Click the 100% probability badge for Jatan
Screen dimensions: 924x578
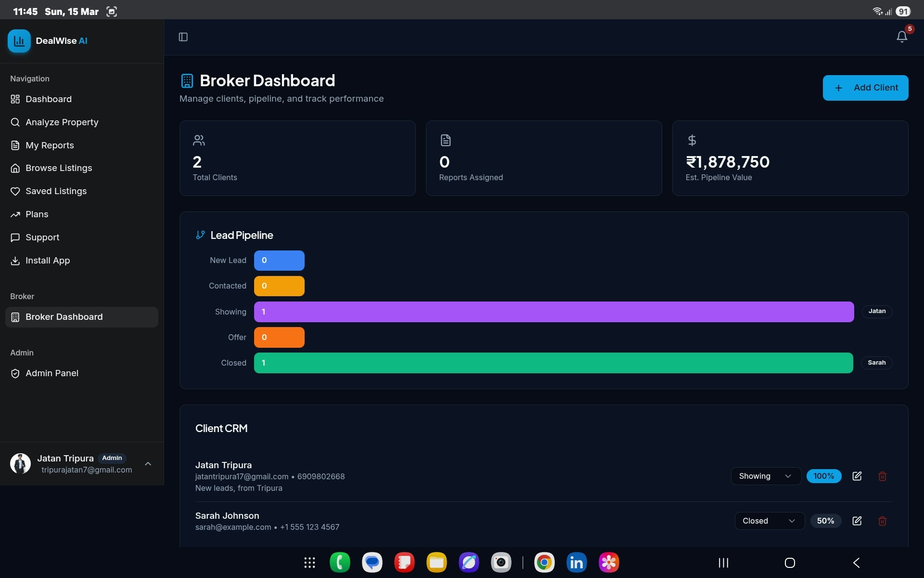point(823,476)
